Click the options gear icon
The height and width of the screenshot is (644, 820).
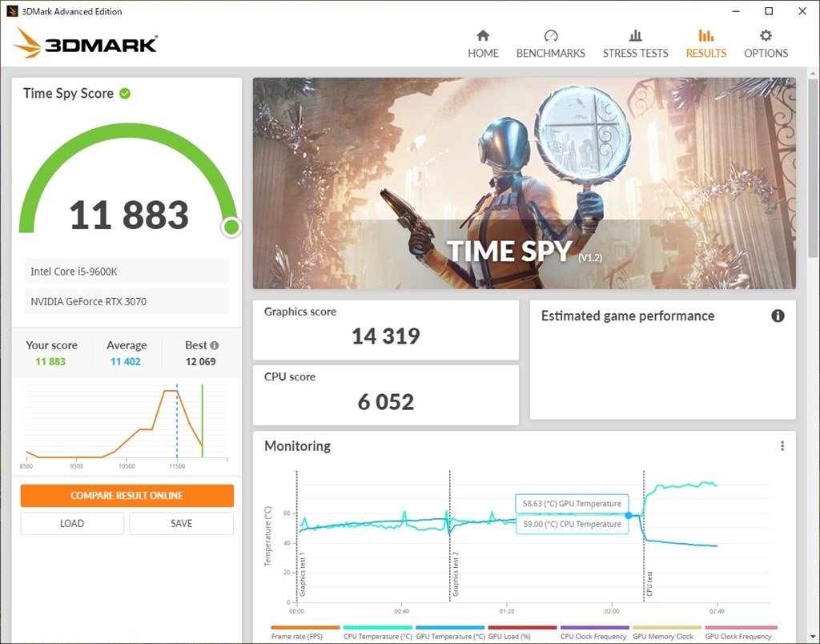point(766,35)
